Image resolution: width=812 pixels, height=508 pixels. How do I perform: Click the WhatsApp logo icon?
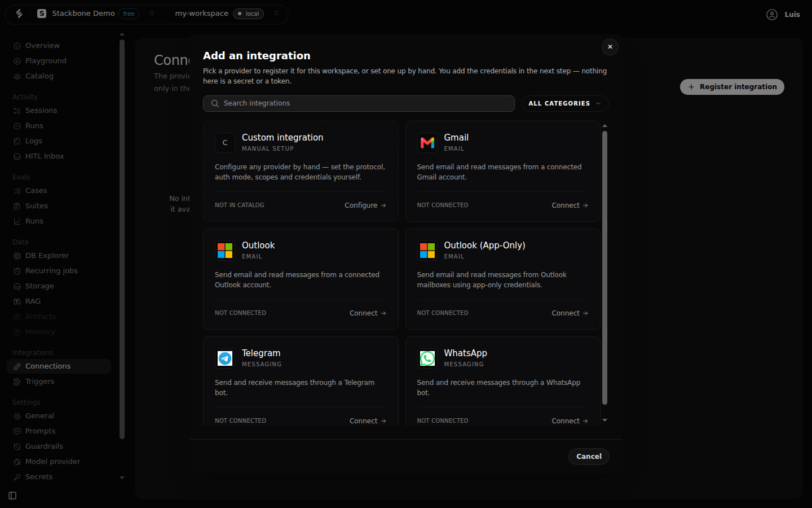tap(427, 358)
